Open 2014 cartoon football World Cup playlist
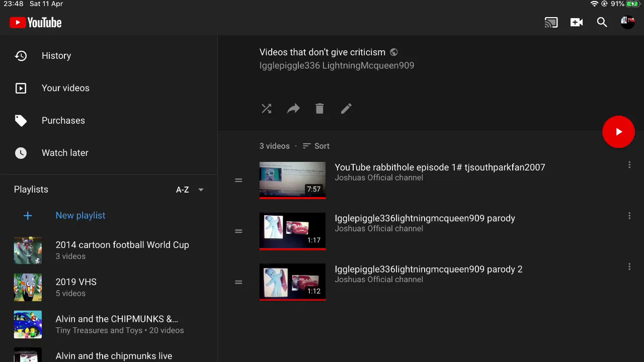Image resolution: width=644 pixels, height=362 pixels. 109,250
